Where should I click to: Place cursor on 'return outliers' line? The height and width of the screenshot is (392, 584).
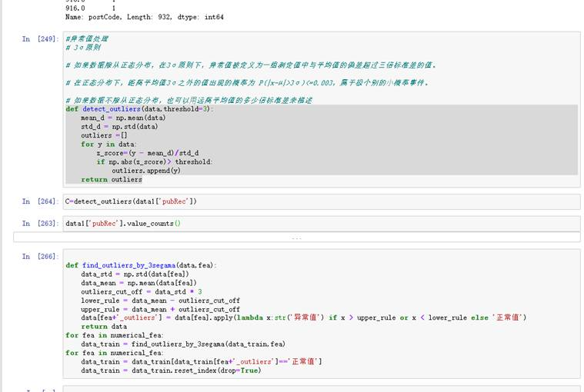(112, 180)
